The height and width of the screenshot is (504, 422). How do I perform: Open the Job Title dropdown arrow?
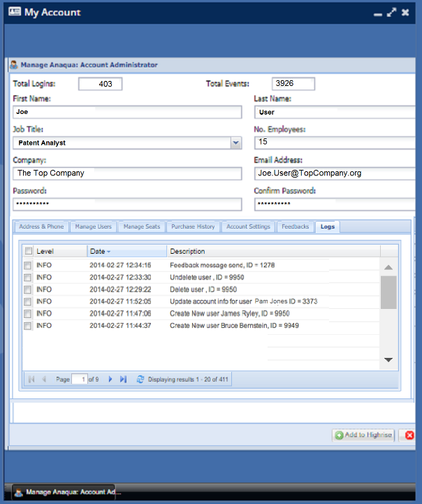point(235,143)
